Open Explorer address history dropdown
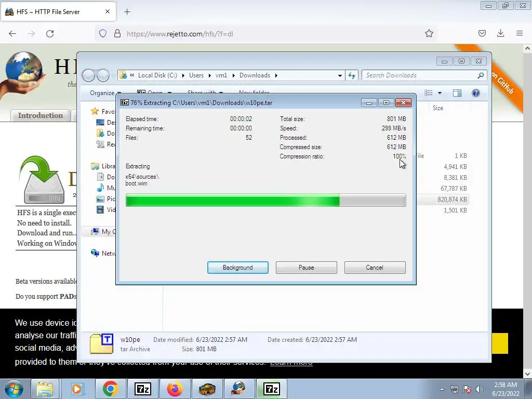532x399 pixels. click(340, 76)
